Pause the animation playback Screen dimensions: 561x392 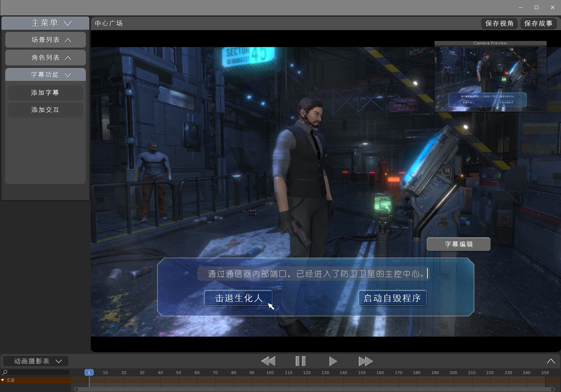click(x=300, y=361)
